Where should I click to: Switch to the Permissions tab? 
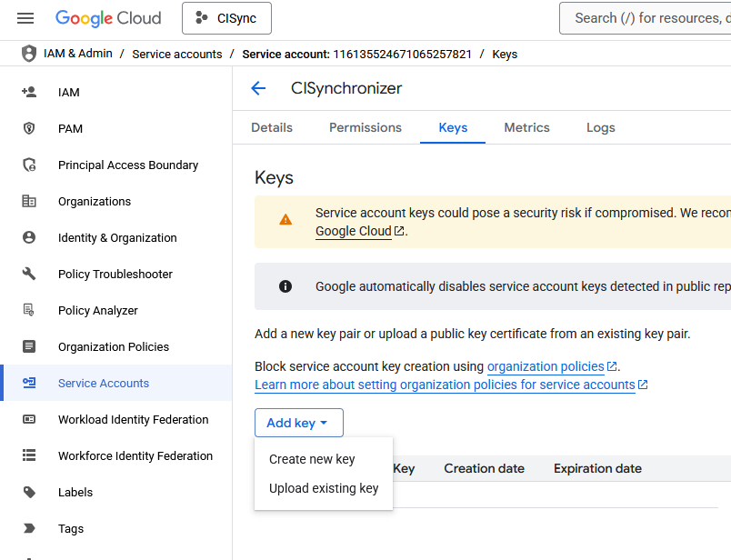[x=365, y=128]
